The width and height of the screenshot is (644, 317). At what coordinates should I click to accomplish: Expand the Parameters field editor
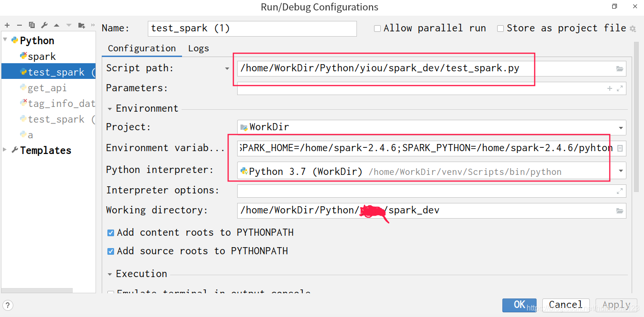click(x=620, y=88)
